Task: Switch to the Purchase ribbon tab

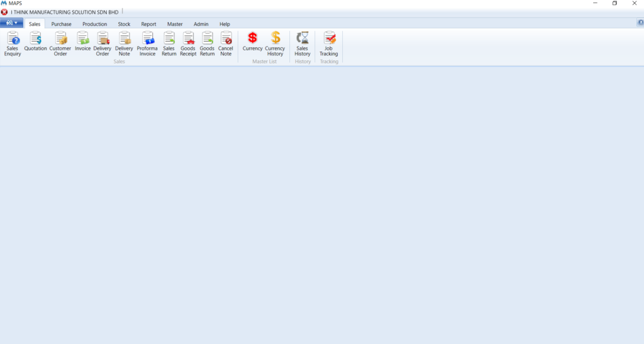Action: pyautogui.click(x=61, y=25)
